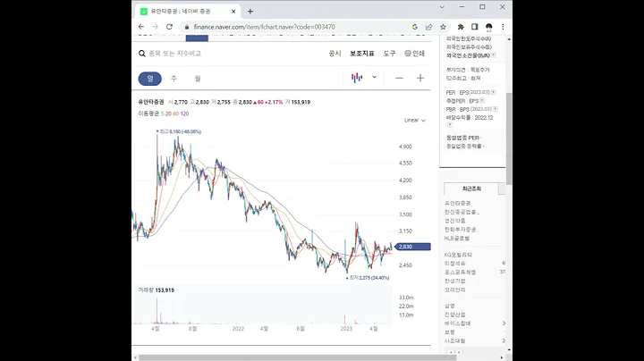
Task: Zoom in the chart with plus icon
Action: click(420, 78)
